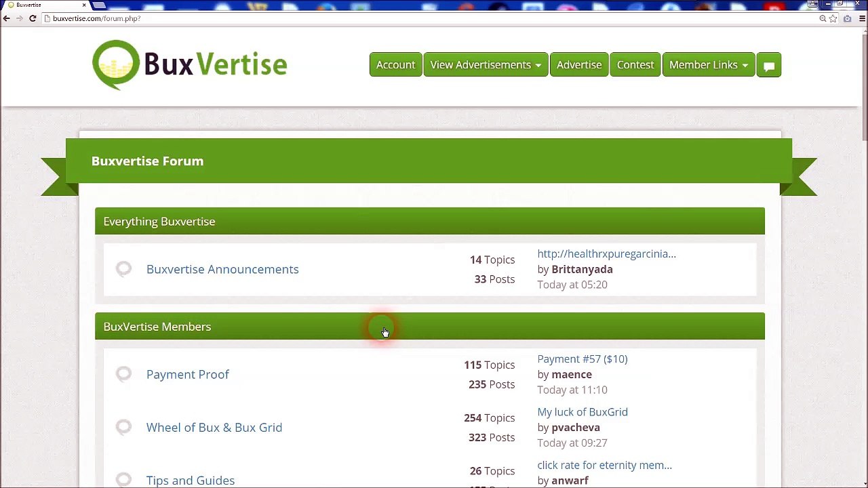868x488 pixels.
Task: Open the Advertise page
Action: [579, 65]
